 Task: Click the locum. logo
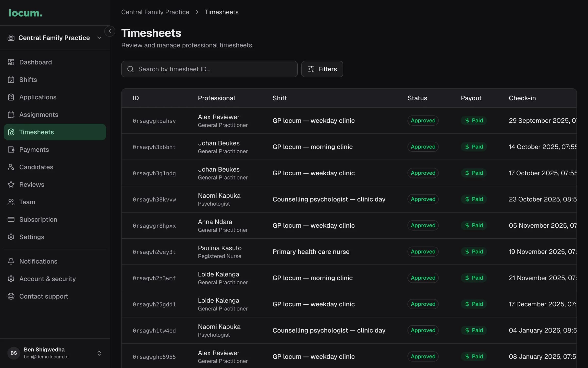(x=25, y=13)
